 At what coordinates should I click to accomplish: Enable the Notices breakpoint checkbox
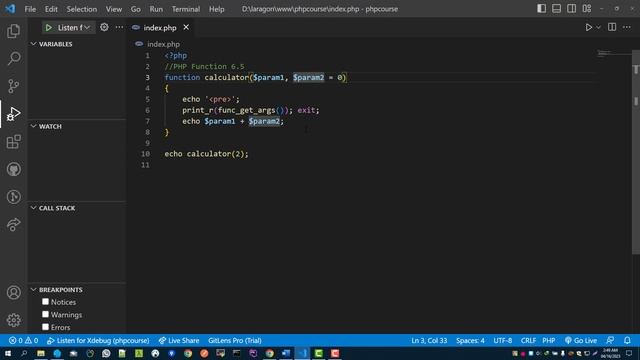[x=45, y=302]
